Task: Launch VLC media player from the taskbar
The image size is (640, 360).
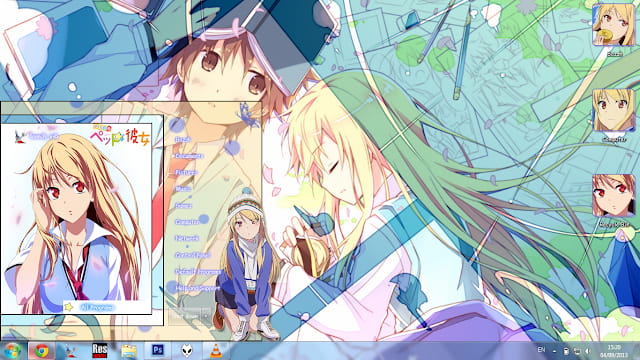Action: click(x=216, y=351)
